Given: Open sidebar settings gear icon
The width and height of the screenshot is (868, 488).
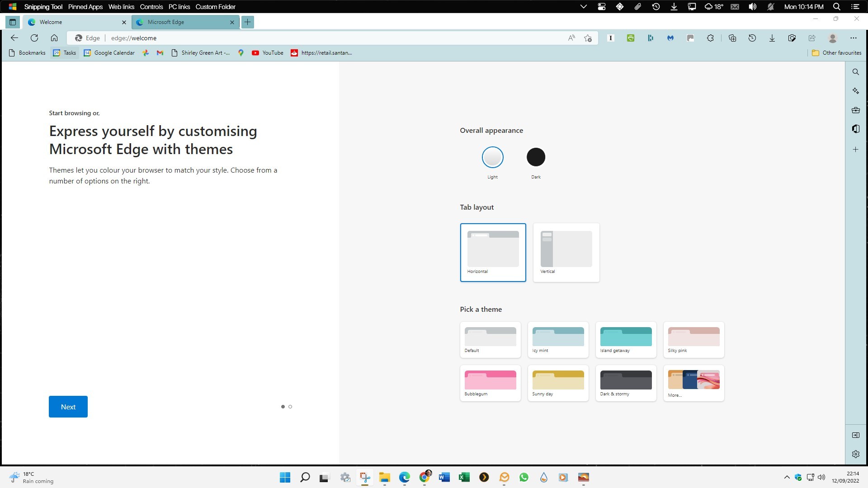Looking at the screenshot, I should pos(856,454).
